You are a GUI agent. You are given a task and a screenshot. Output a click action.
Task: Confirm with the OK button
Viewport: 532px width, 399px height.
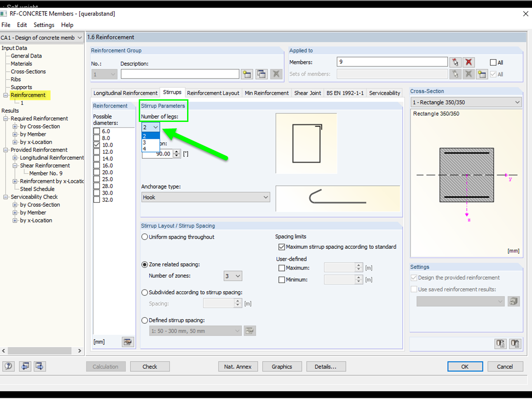click(x=465, y=367)
